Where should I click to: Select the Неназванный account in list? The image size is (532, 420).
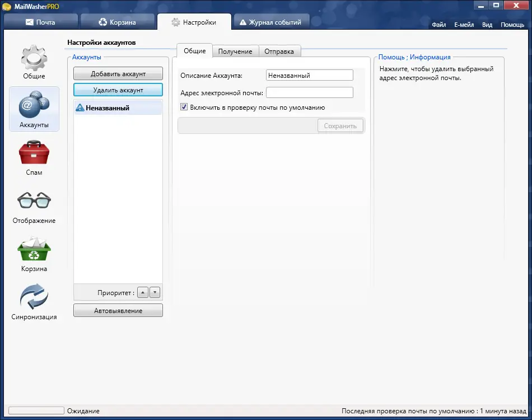(118, 108)
